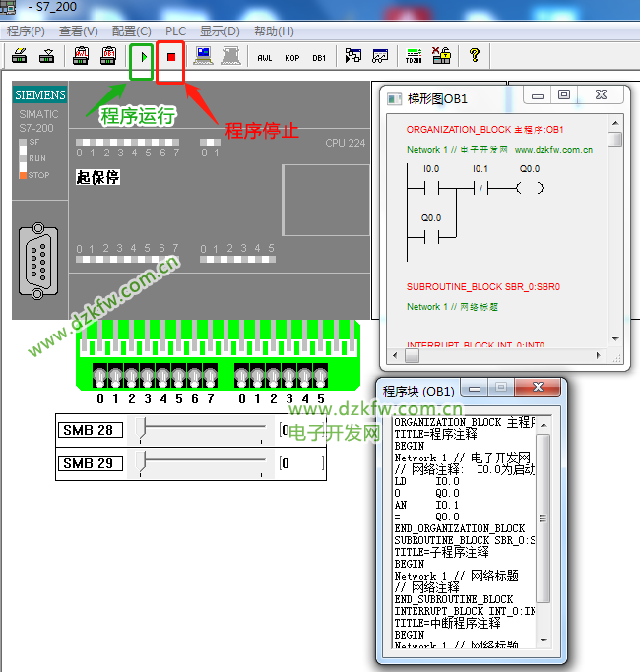640x672 pixels.
Task: Click the yellow question mark help icon
Action: click(474, 57)
